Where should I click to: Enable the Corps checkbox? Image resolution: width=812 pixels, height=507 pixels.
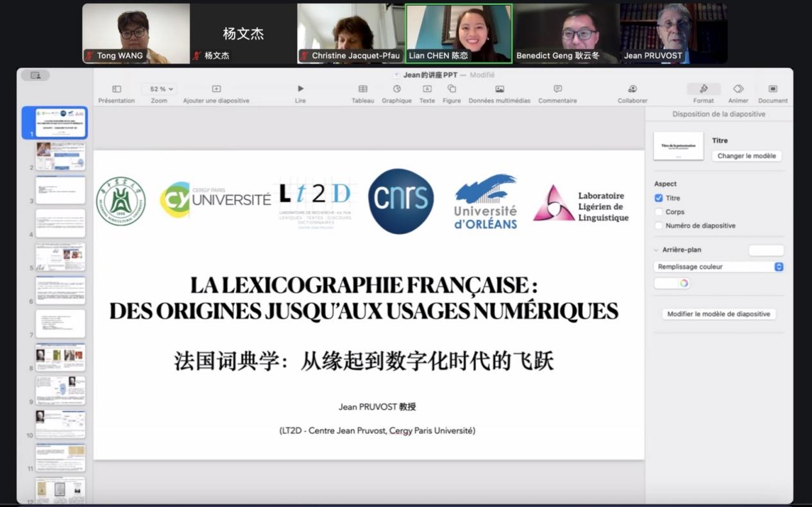pos(659,212)
